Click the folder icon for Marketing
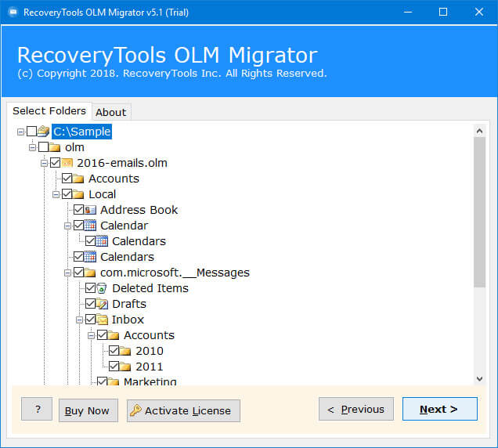Viewport: 498px width, 448px height. pyautogui.click(x=114, y=381)
